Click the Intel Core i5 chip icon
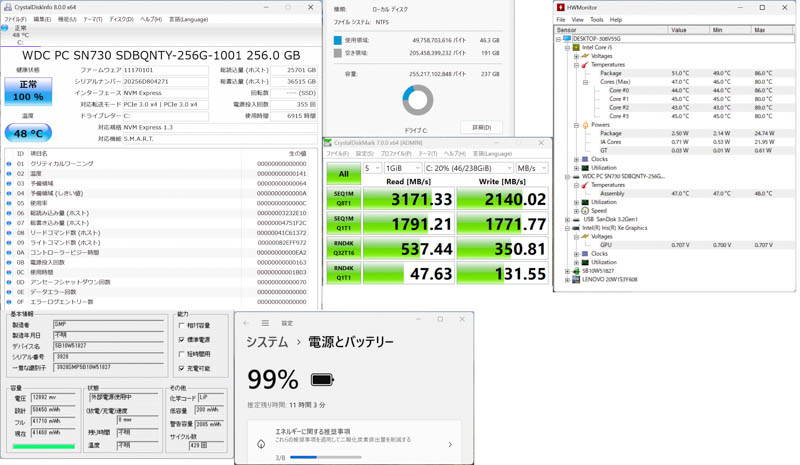Image resolution: width=800 pixels, height=465 pixels. coord(576,47)
